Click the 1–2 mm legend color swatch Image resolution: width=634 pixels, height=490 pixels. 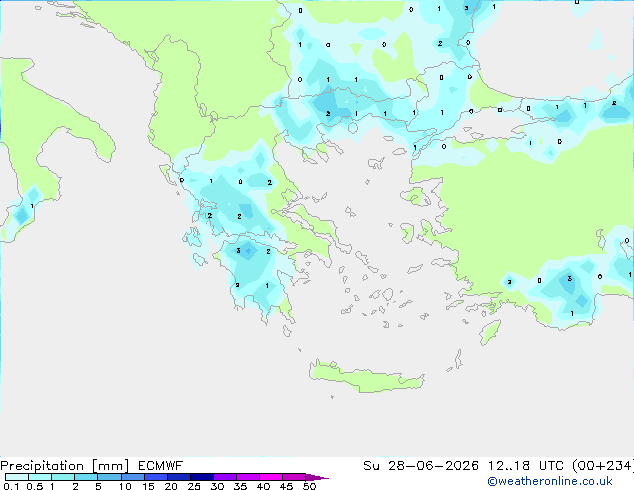63,477
